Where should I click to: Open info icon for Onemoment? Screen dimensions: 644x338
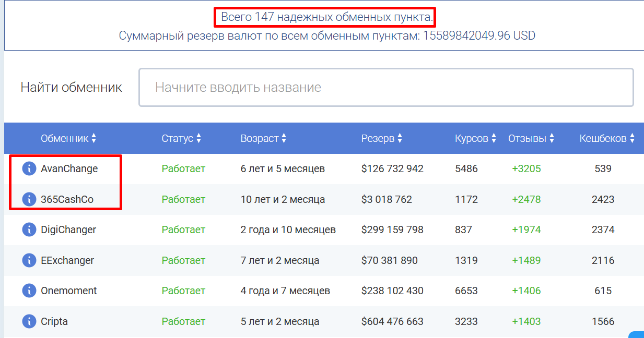click(x=29, y=291)
